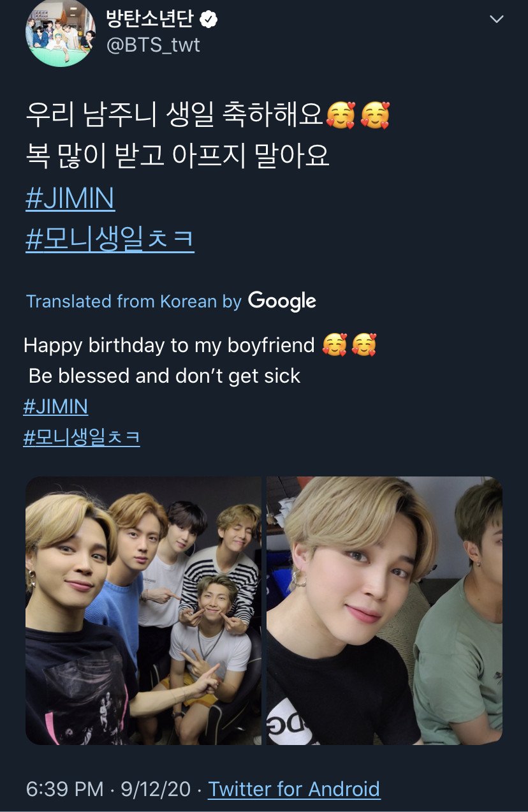
Task: Tap #모니생일ㅊㅋ hashtag in the Korean tweet
Action: click(110, 240)
